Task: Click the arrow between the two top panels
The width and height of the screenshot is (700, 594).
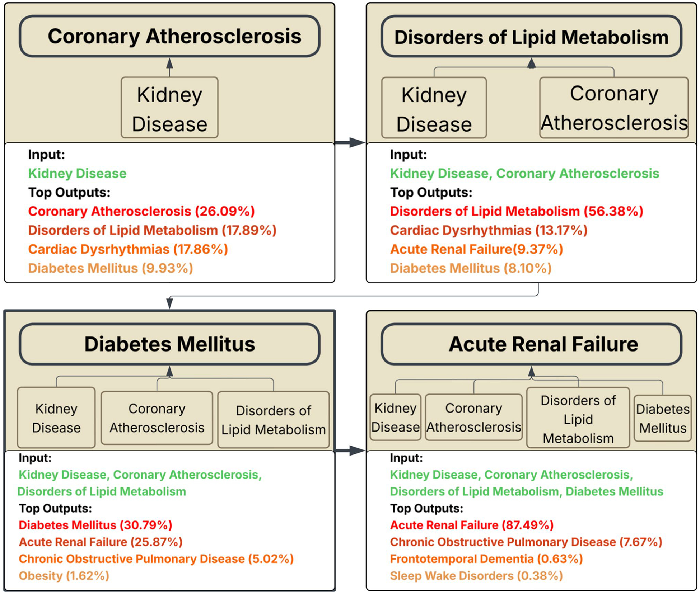Action: (x=350, y=142)
